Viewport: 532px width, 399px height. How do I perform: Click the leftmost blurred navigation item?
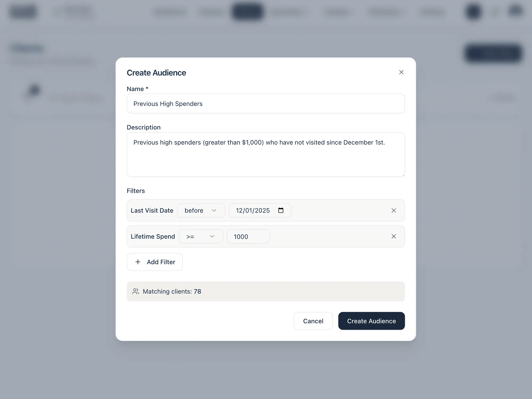pyautogui.click(x=23, y=12)
